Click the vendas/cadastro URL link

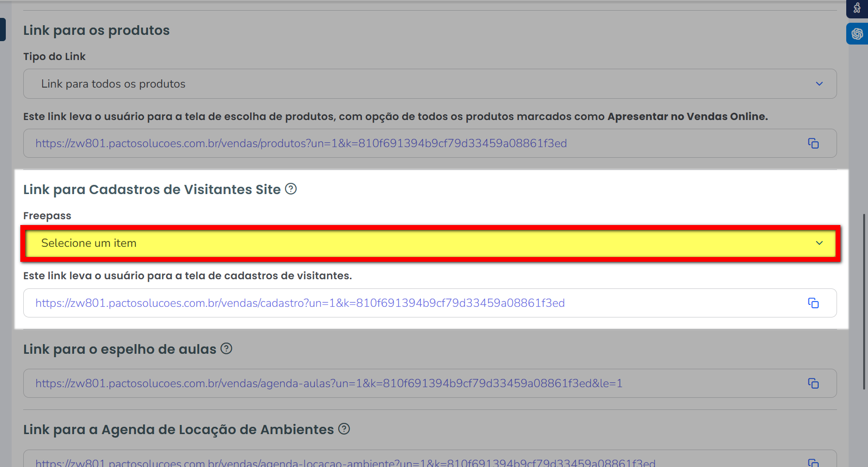(x=300, y=303)
